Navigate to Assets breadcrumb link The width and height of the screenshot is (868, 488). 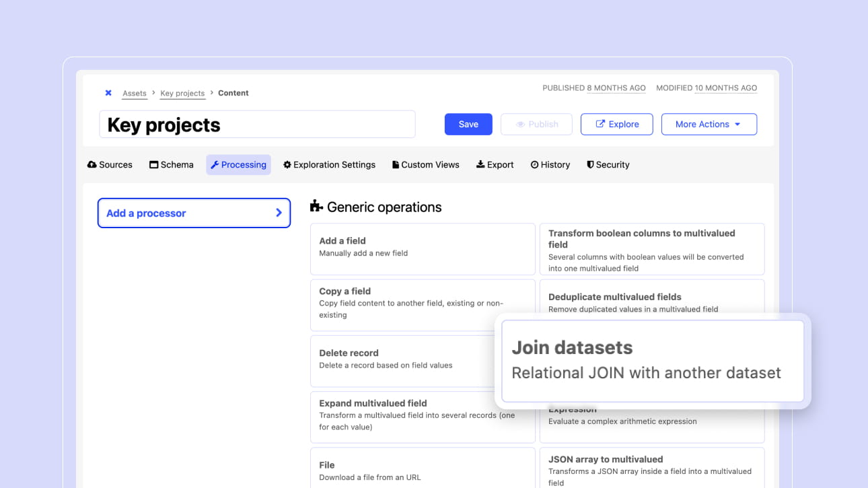[x=135, y=94]
